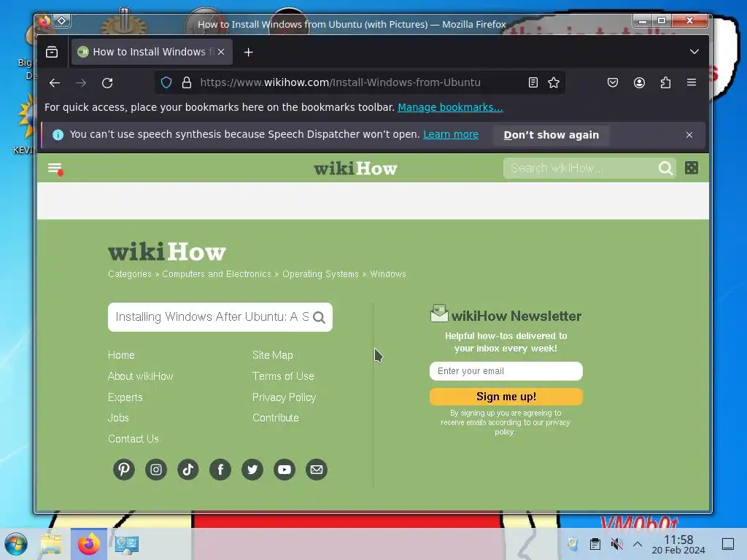747x560 pixels.
Task: Open the Privacy Policy link
Action: [284, 397]
